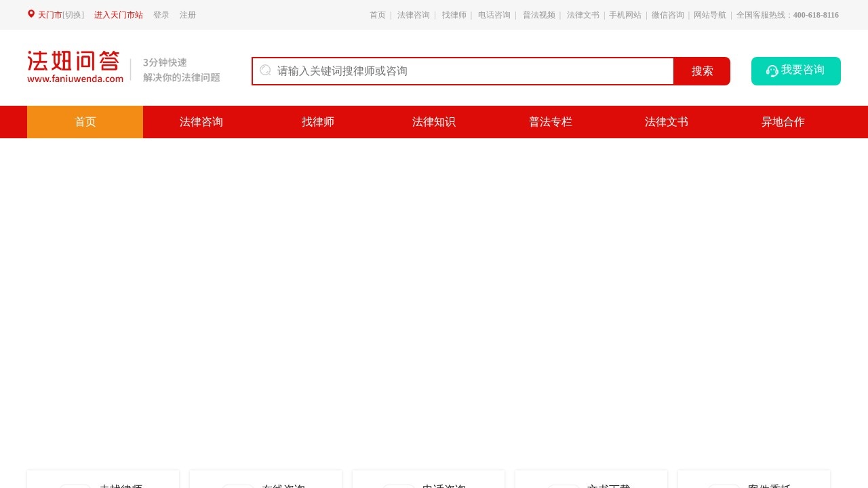Switch city via the 切换 link
Screen dimensions: 868x488
point(73,15)
